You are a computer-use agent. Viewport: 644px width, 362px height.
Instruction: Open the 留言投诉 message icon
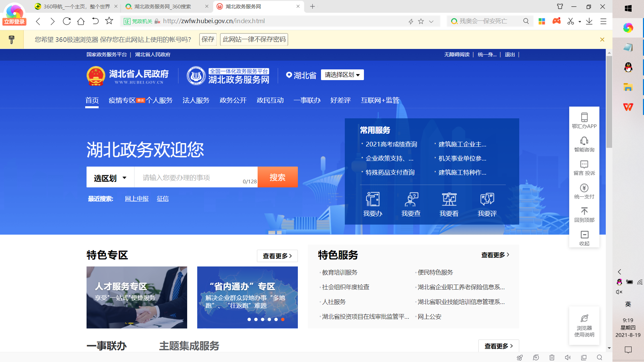pos(584,165)
